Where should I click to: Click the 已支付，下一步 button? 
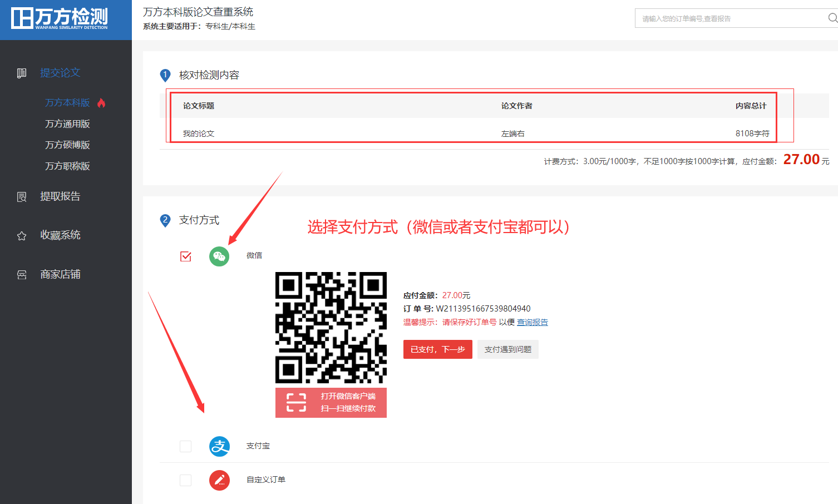438,349
